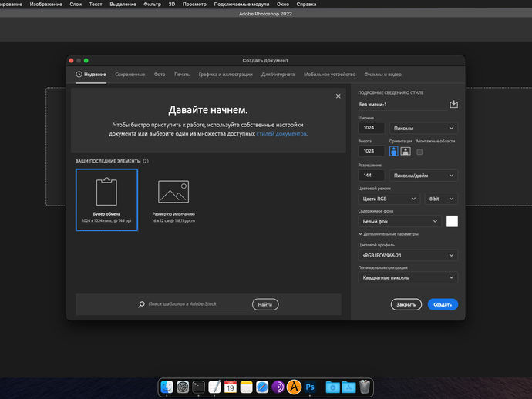Open the background contents dropdown Белый фон
The width and height of the screenshot is (532, 399).
click(399, 221)
